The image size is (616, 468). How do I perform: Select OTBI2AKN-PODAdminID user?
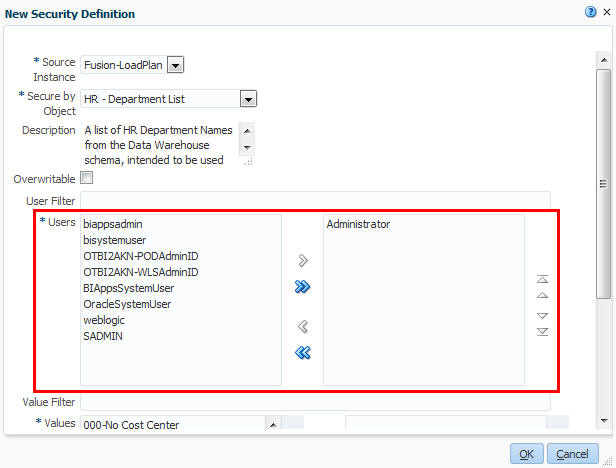(x=141, y=256)
